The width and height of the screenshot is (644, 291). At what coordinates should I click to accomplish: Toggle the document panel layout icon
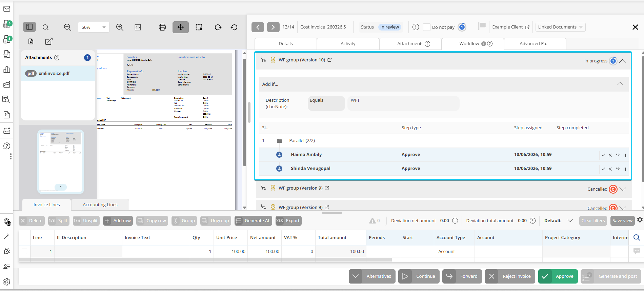[29, 27]
